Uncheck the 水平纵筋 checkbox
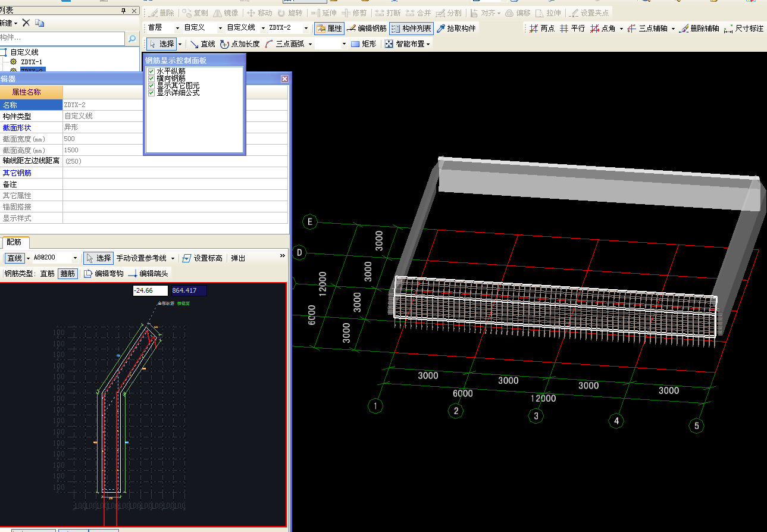767x532 pixels. click(x=151, y=71)
